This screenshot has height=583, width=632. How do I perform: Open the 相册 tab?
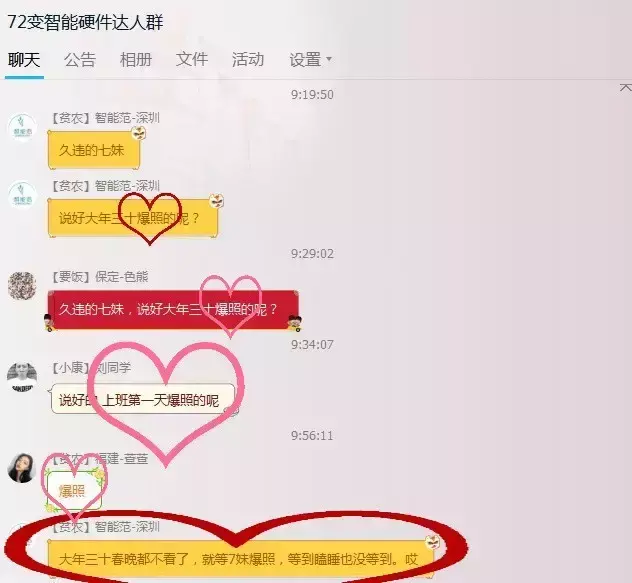(136, 60)
